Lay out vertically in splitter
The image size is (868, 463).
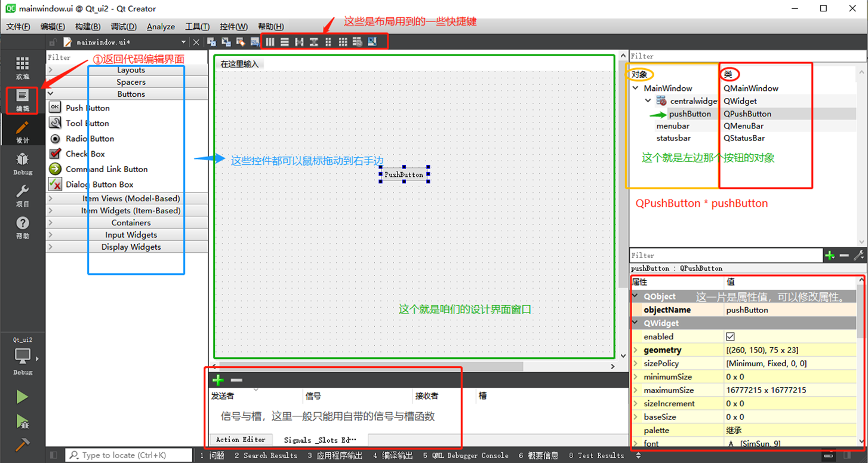tap(313, 42)
